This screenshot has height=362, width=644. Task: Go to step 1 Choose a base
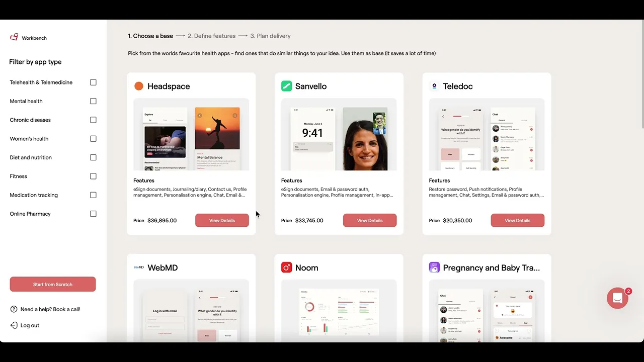(150, 36)
